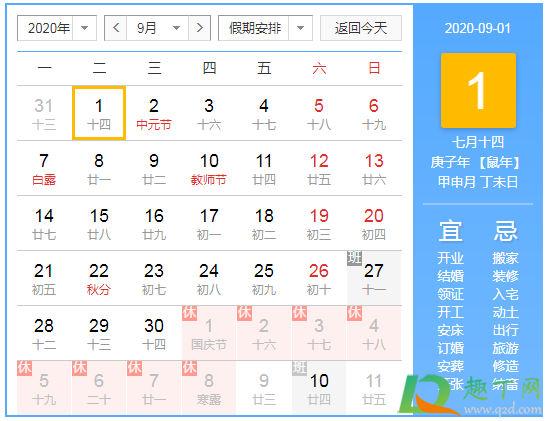Select October 8 寒露 cell

pos(209,388)
